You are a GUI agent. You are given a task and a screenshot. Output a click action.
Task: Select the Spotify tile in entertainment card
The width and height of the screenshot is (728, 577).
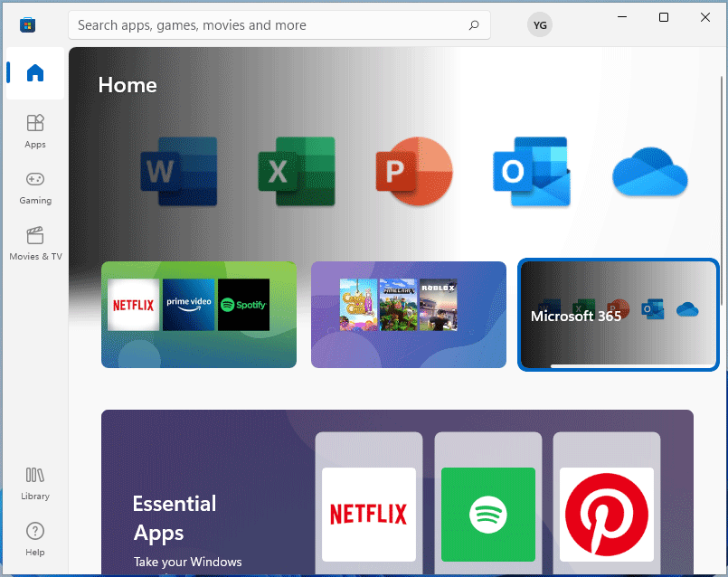244,305
